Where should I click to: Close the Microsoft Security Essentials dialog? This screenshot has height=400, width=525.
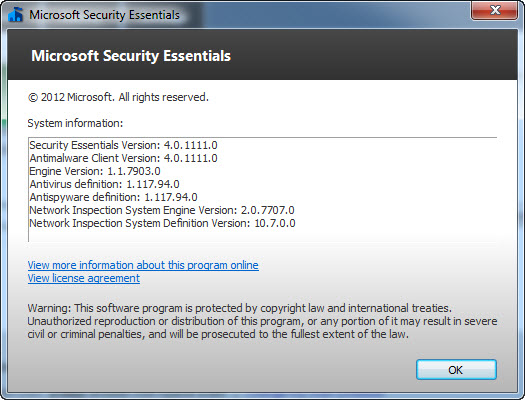tap(494, 10)
